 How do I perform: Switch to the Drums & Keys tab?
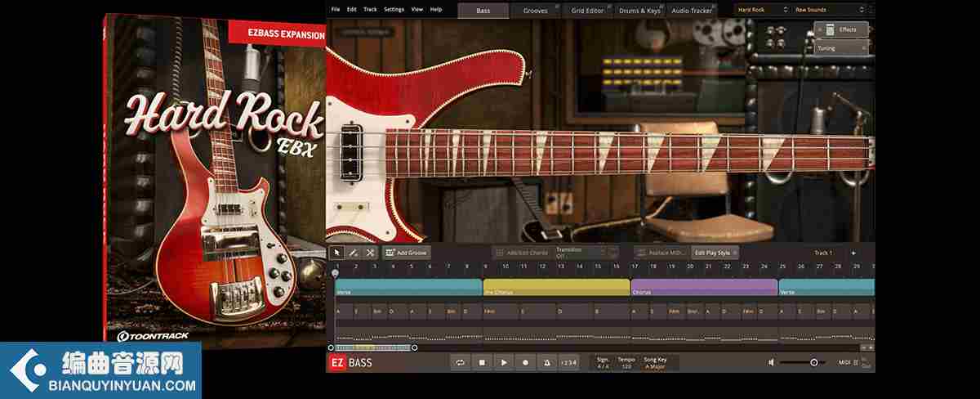(x=640, y=11)
